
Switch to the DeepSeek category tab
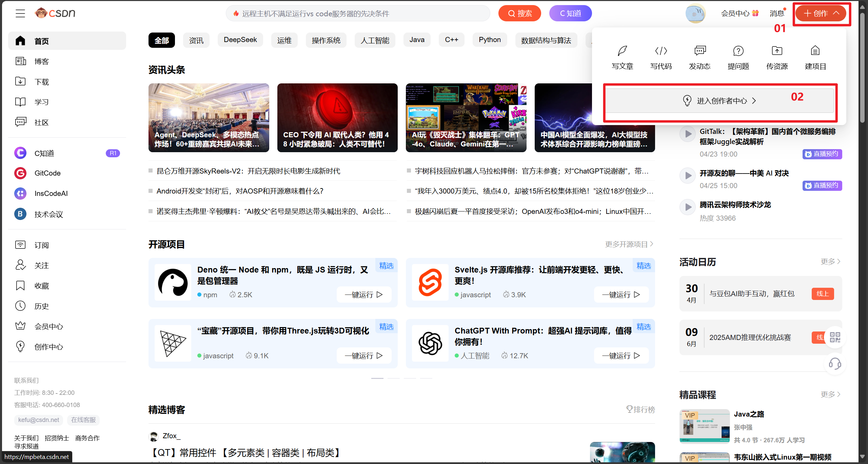[240, 40]
